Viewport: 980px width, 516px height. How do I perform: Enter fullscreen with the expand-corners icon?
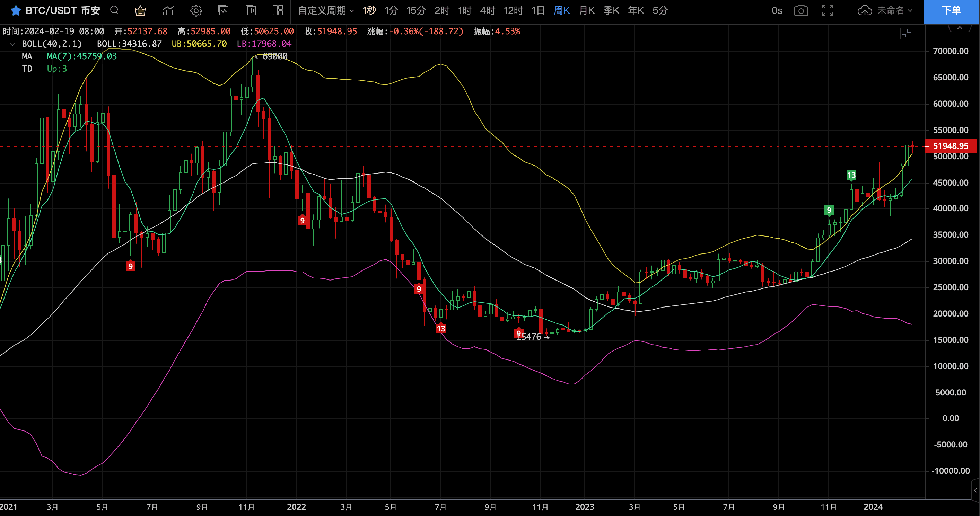pos(828,11)
